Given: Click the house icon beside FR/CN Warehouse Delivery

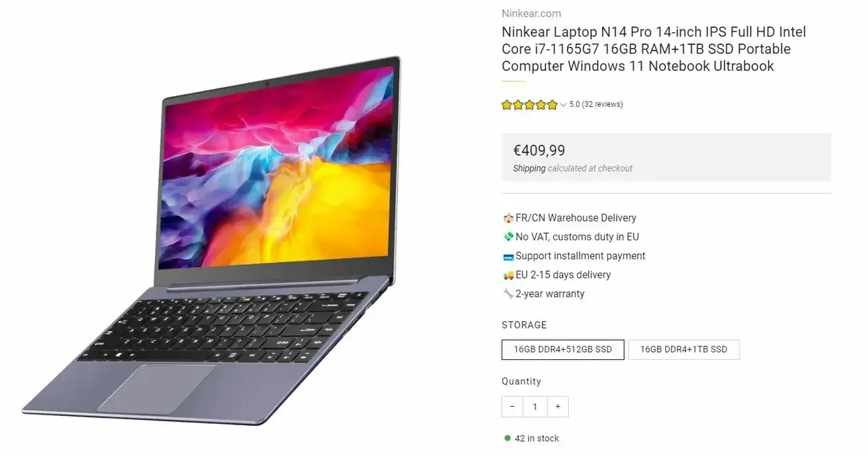Looking at the screenshot, I should pos(508,218).
